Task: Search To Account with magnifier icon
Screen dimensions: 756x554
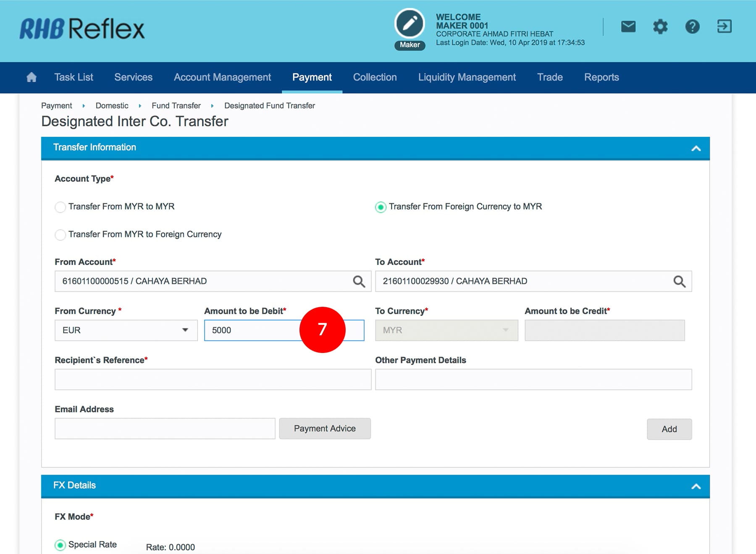Action: 679,281
